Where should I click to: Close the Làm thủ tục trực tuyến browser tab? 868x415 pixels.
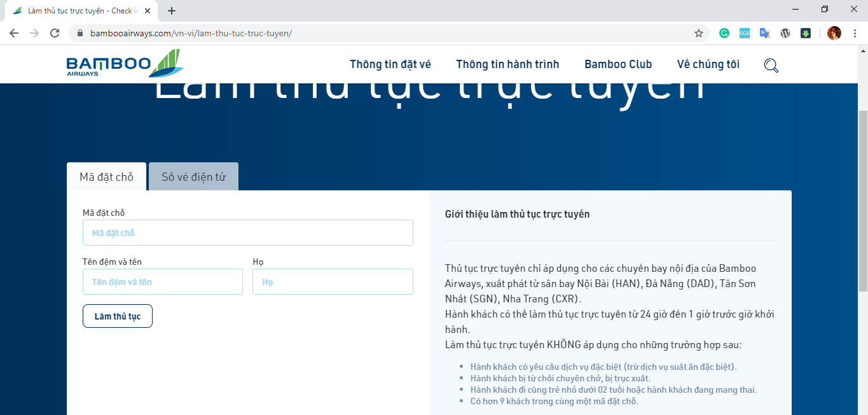coord(148,11)
